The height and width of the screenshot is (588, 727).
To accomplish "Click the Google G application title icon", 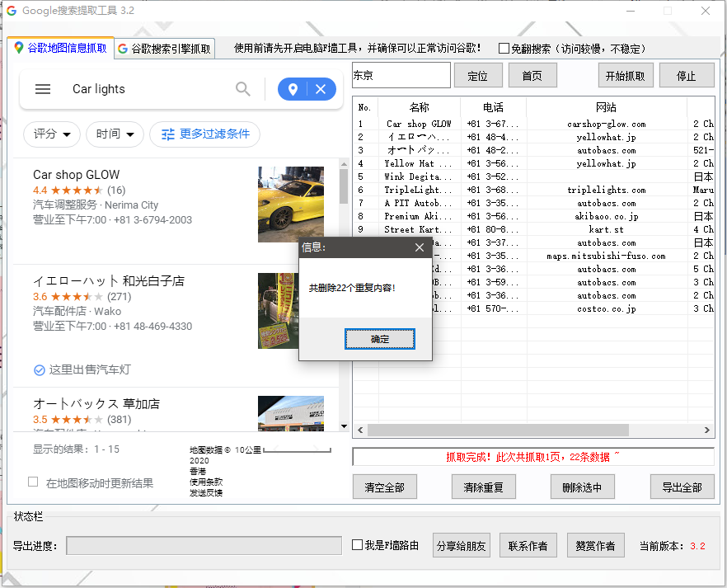I will pos(12,11).
